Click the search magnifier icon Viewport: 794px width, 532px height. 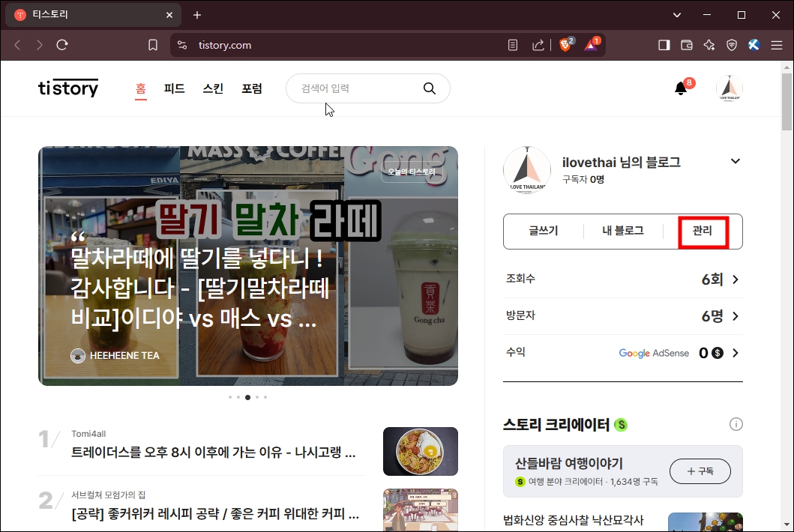429,88
